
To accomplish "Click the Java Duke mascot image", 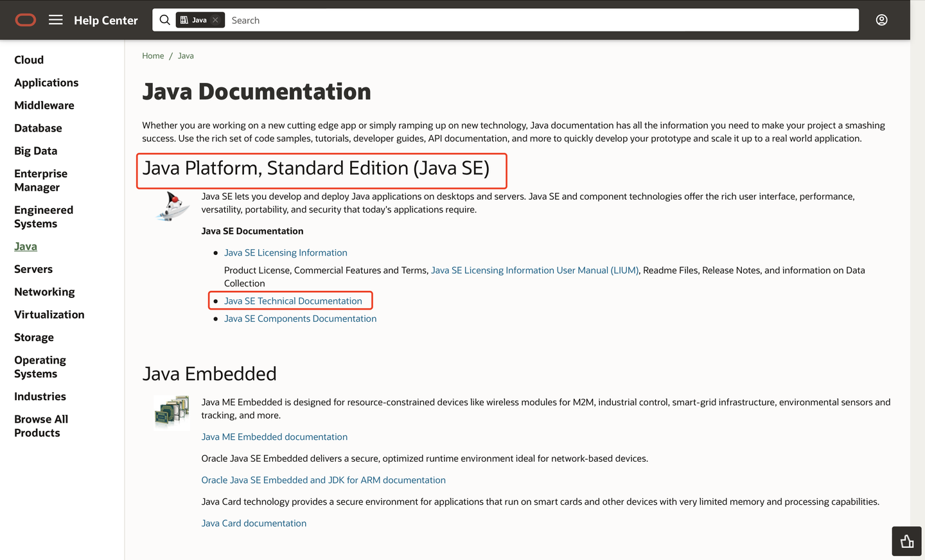I will tap(172, 206).
